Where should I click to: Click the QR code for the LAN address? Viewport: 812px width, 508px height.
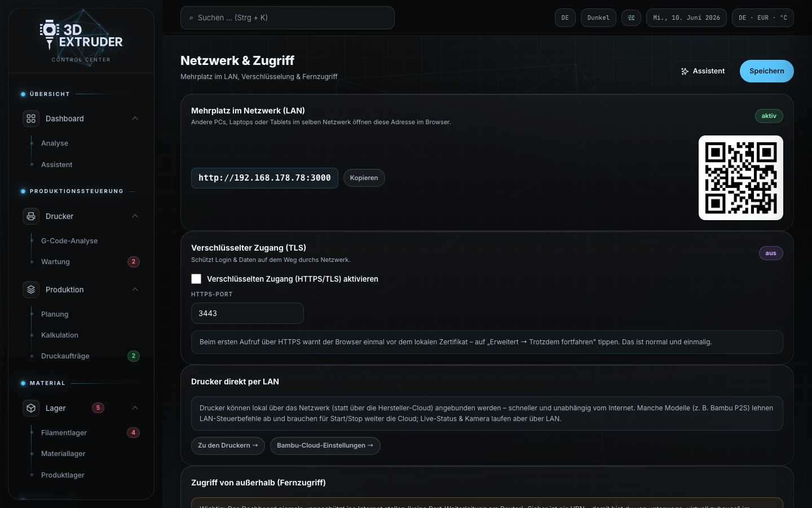(x=741, y=178)
